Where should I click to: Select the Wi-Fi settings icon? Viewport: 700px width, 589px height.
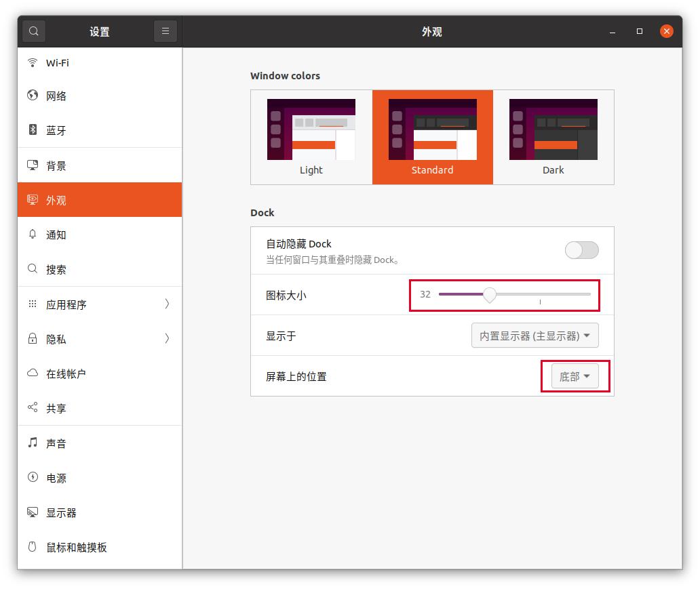(x=33, y=62)
